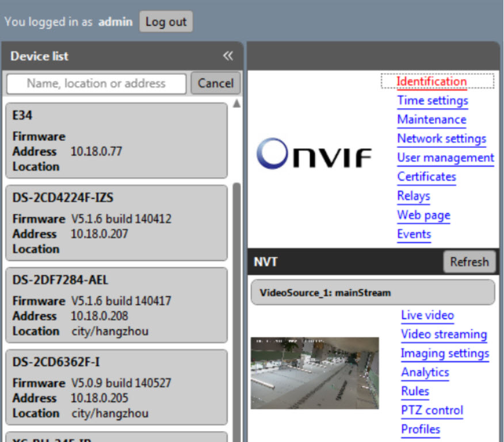This screenshot has height=442, width=504.
Task: Collapse the Device list panel
Action: click(228, 56)
